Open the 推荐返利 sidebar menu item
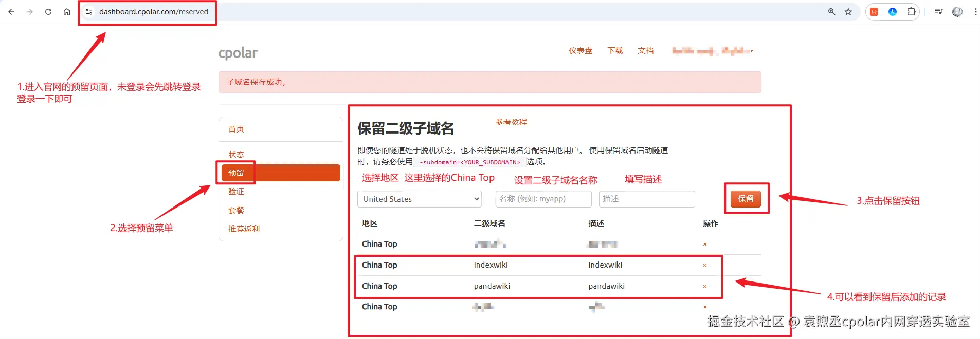This screenshot has height=339, width=980. 244,229
